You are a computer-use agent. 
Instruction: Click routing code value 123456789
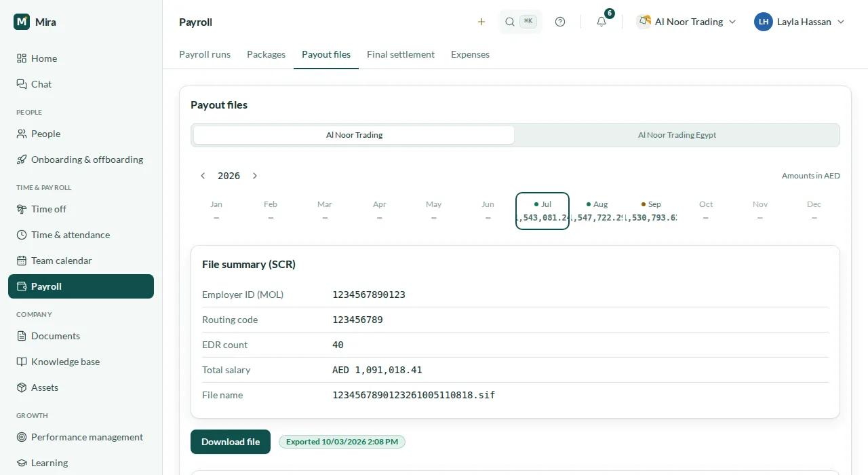(x=357, y=320)
